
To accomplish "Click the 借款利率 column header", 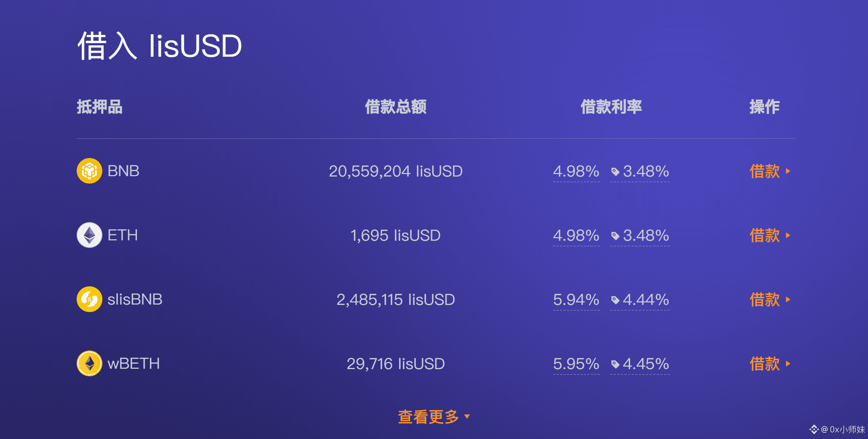I will click(x=611, y=107).
